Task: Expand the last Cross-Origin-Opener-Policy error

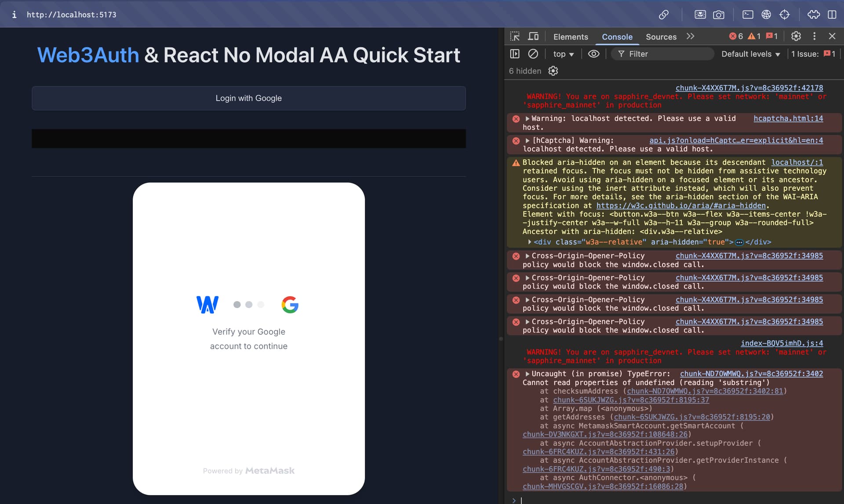Action: 527,322
